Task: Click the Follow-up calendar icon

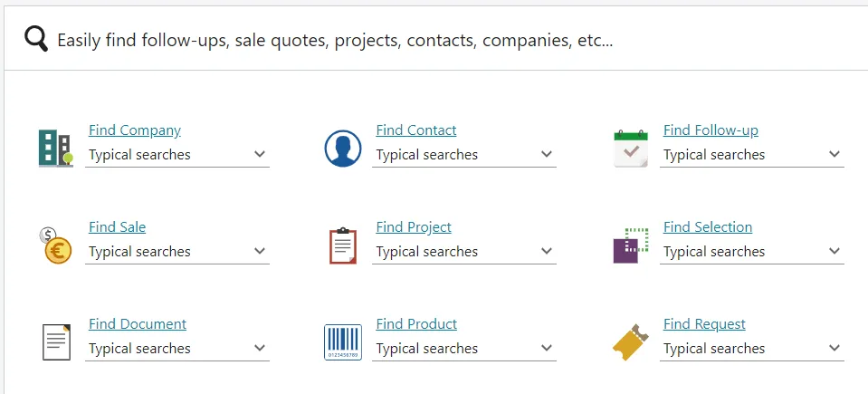Action: click(631, 149)
